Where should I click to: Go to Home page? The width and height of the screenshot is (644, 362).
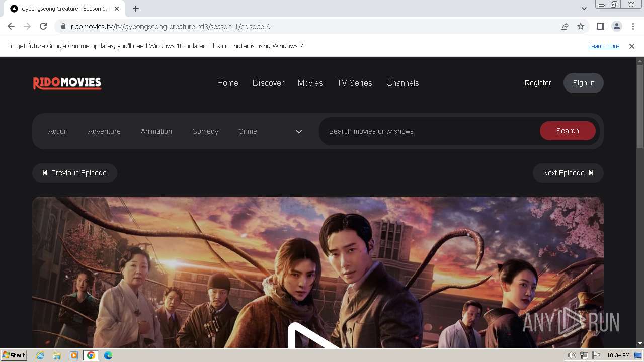click(228, 83)
